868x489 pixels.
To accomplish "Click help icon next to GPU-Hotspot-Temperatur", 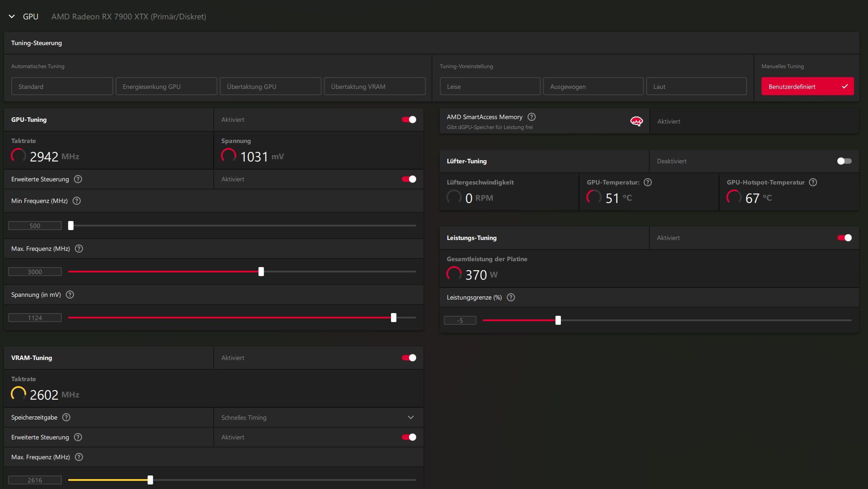I will [x=813, y=182].
